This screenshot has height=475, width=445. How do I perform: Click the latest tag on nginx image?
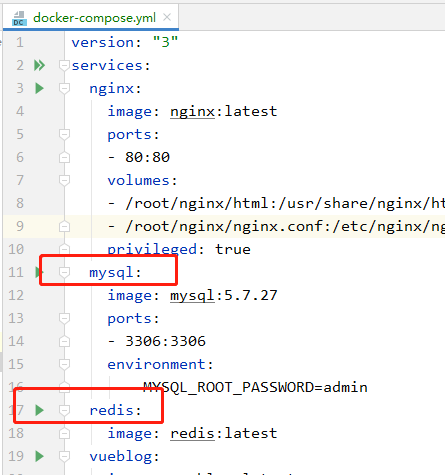pyautogui.click(x=251, y=111)
